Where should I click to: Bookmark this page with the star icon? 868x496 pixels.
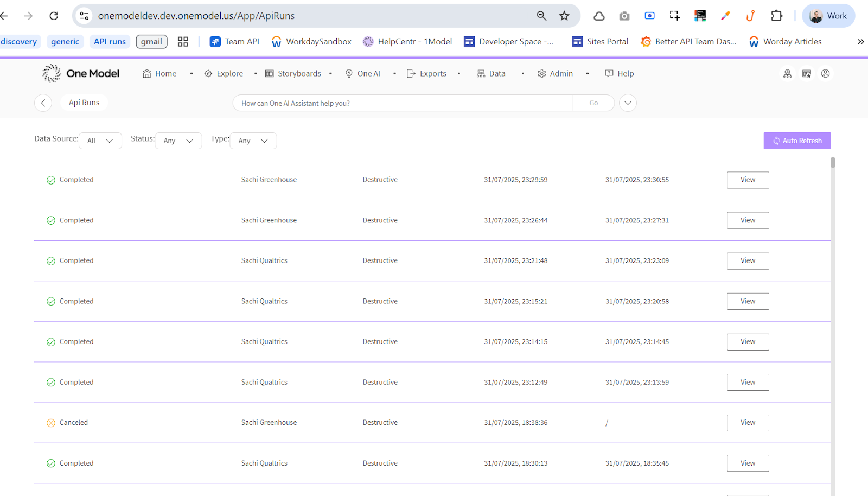564,16
